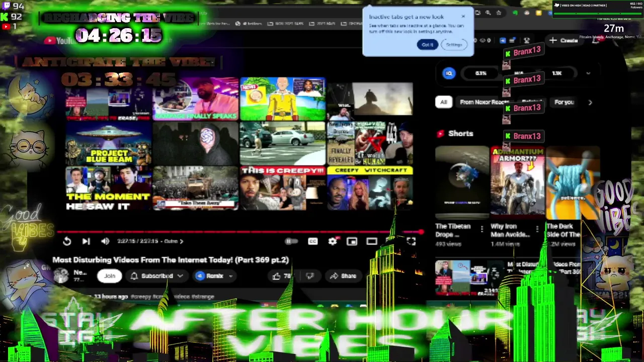Viewport: 644px width, 362px height.
Task: Click the trophy icon in header
Action: 527,40
